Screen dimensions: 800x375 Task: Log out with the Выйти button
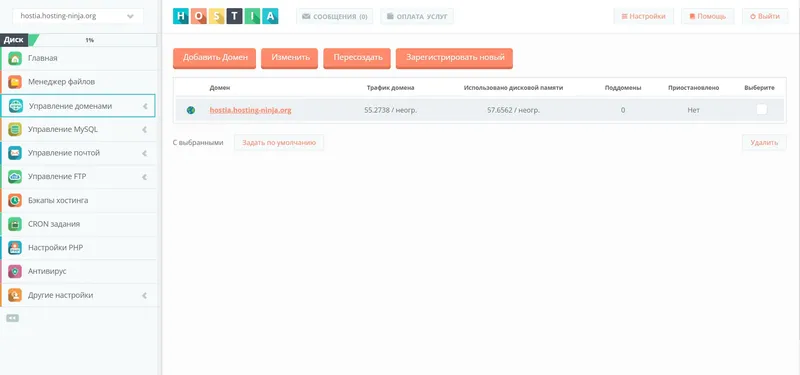coord(765,16)
